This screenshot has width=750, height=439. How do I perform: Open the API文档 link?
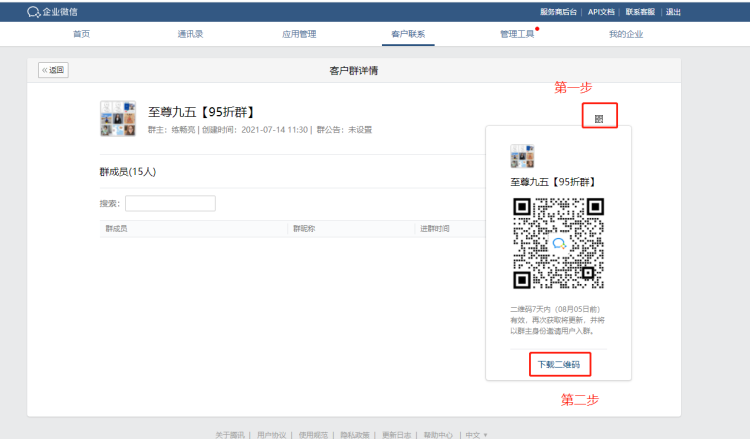click(x=601, y=12)
